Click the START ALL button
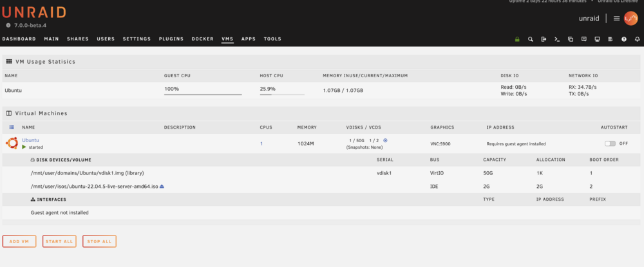This screenshot has height=267, width=644. (59, 241)
